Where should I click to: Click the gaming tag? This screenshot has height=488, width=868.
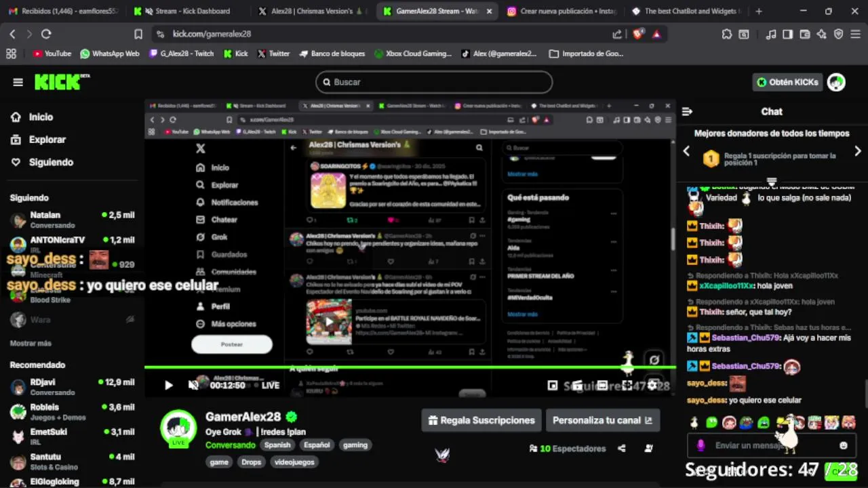[355, 445]
